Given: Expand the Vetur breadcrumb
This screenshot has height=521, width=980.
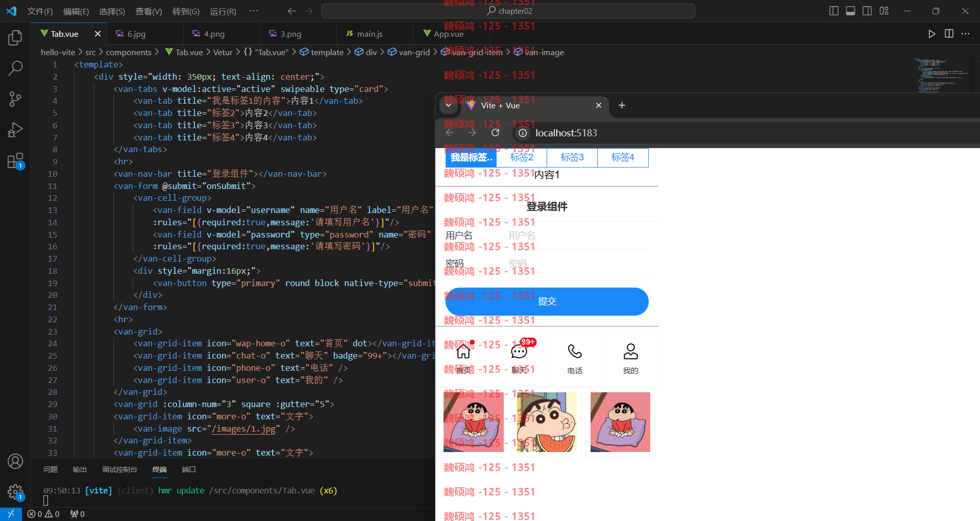Looking at the screenshot, I should (223, 52).
